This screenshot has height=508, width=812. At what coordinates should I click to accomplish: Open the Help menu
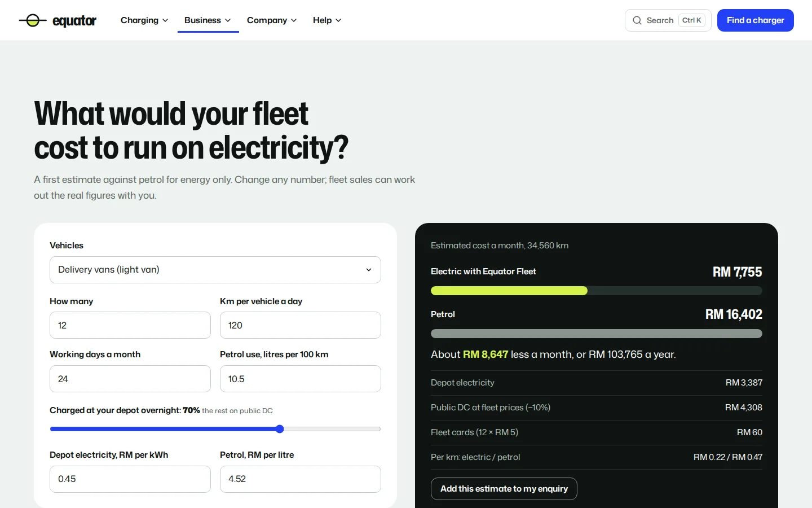[x=327, y=20]
